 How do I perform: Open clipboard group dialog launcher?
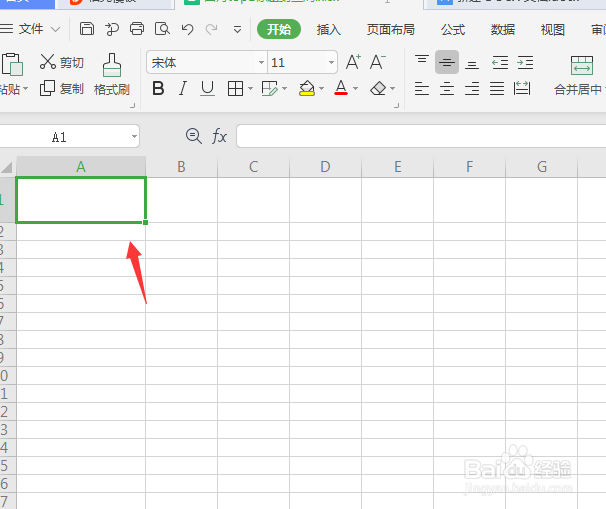[133, 106]
